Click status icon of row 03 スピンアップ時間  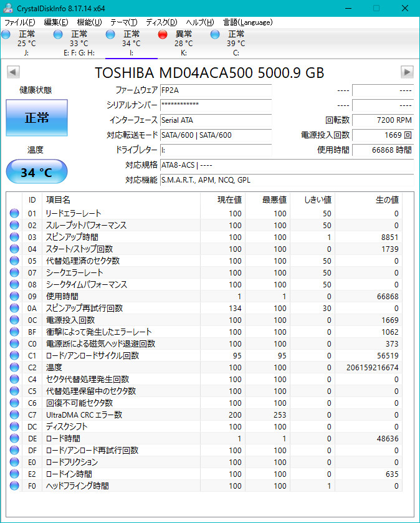click(14, 237)
